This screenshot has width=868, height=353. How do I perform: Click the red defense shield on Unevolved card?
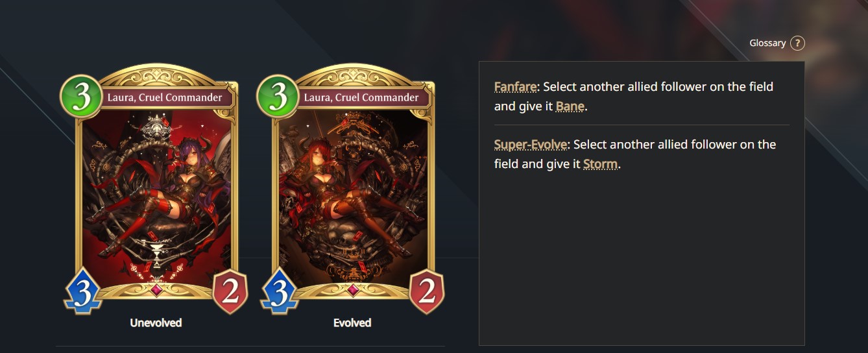point(230,292)
